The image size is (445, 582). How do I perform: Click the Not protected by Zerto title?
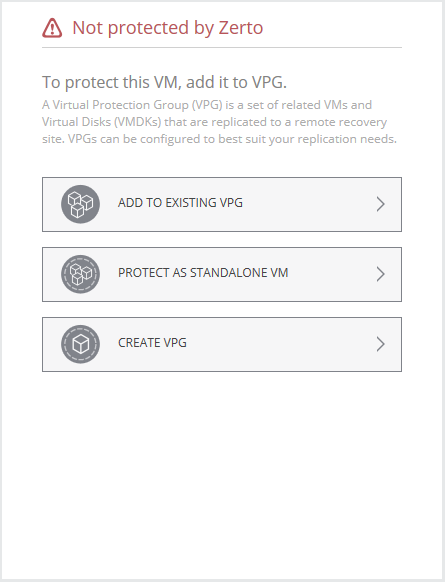(168, 28)
